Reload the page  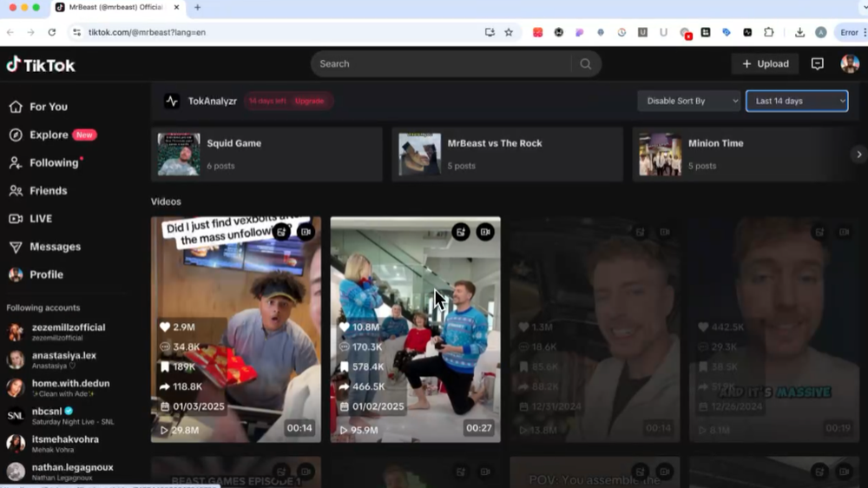coord(52,33)
